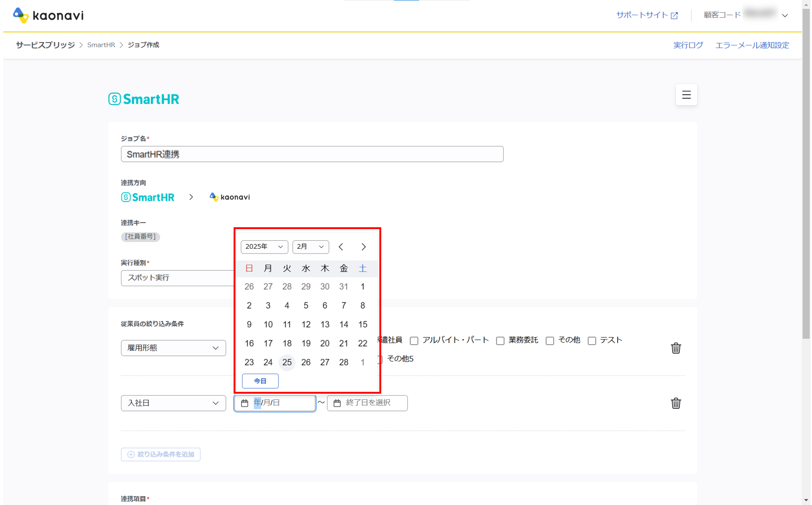
Task: Select February 1 in calendar
Action: coord(363,287)
